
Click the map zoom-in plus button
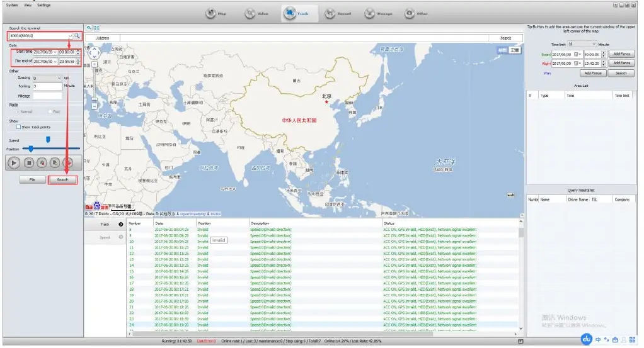(94, 64)
